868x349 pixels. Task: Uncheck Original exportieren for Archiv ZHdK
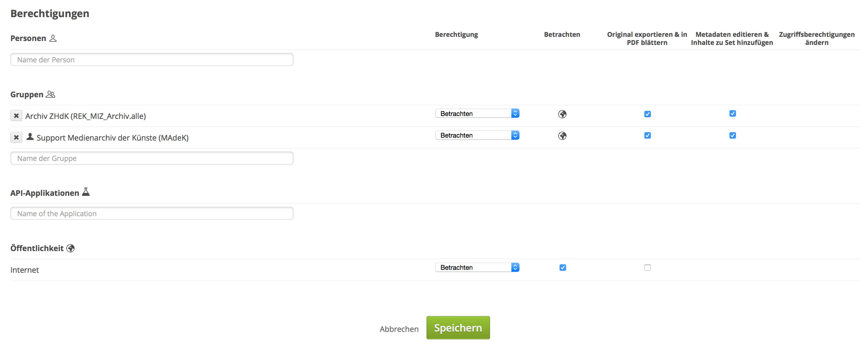[x=647, y=114]
